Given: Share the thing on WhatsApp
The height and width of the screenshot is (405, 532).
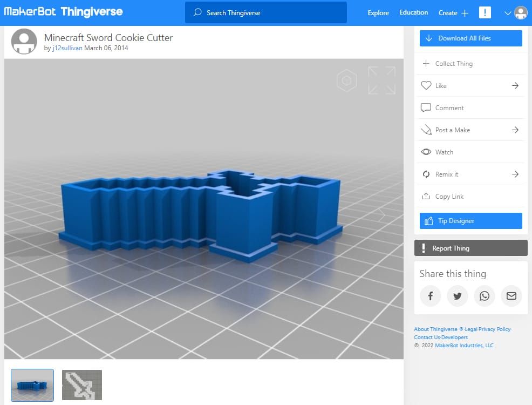Looking at the screenshot, I should (x=484, y=296).
